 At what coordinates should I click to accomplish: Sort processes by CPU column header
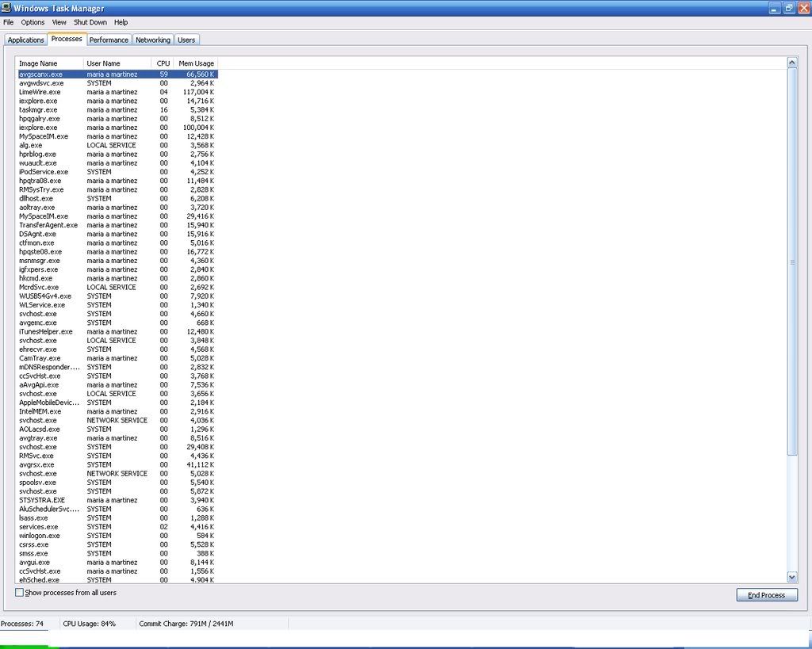(x=163, y=63)
